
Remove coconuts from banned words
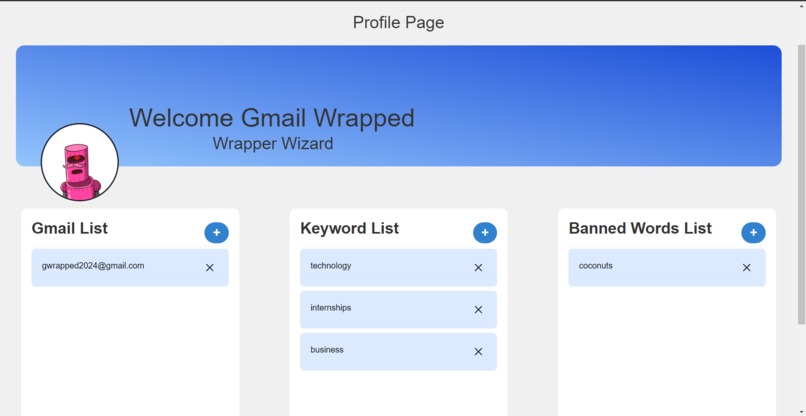pos(746,267)
